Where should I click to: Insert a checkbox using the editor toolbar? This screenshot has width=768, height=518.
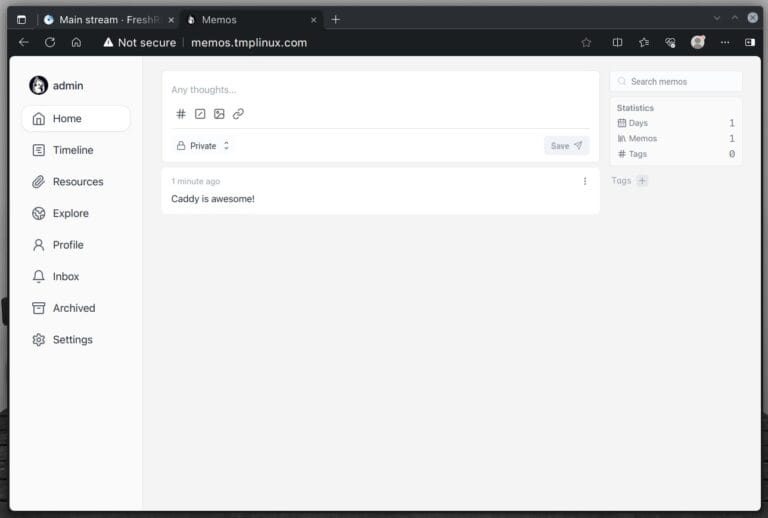coord(200,114)
